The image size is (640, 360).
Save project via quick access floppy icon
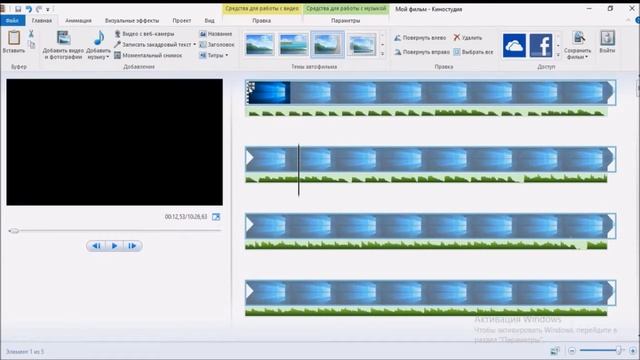coord(18,9)
